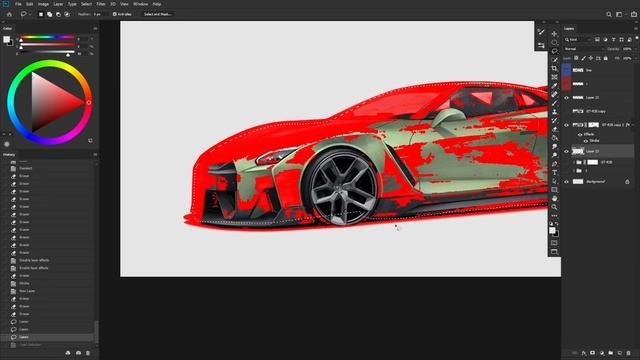The width and height of the screenshot is (640, 360).
Task: Click the Feather input field
Action: (100, 14)
